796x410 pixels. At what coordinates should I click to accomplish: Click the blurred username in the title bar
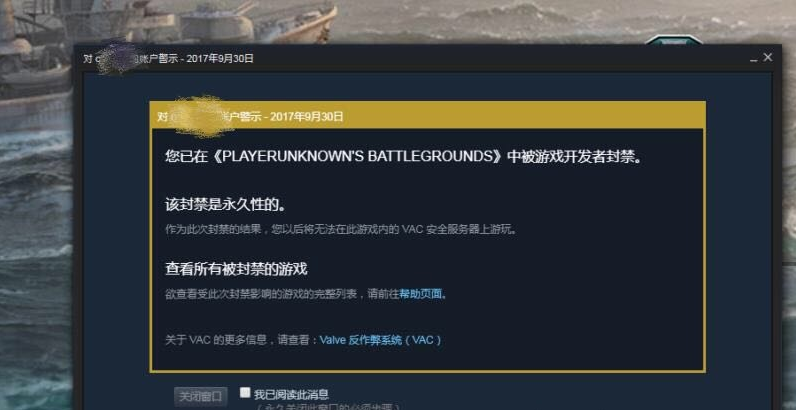click(x=115, y=58)
